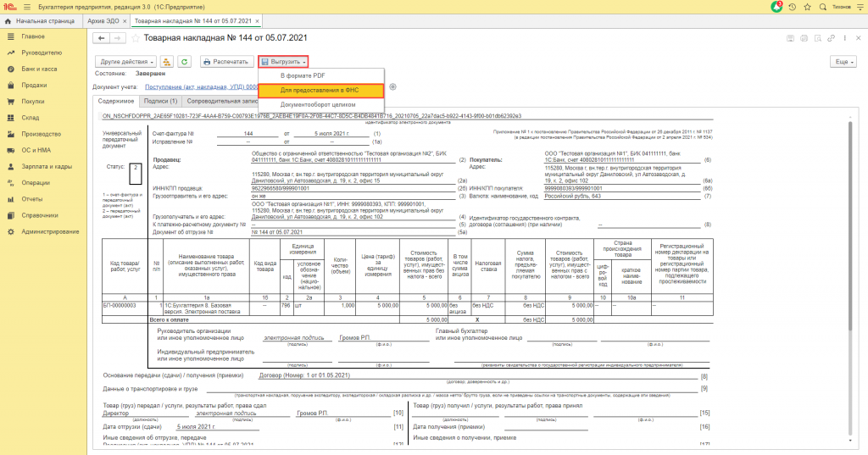Open the document structure hierarchy icon
868x455 pixels.
click(x=167, y=62)
